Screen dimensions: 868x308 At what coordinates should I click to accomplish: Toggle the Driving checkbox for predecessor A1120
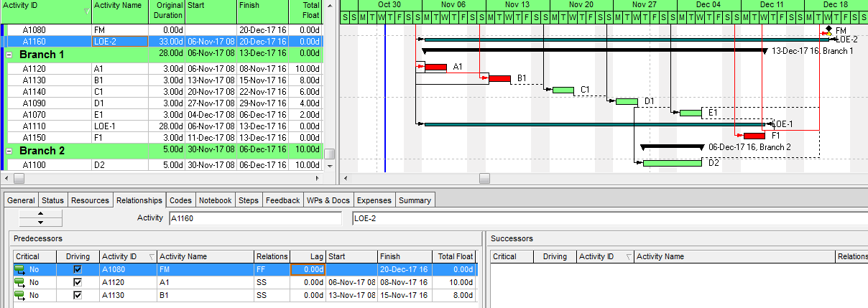pyautogui.click(x=78, y=283)
